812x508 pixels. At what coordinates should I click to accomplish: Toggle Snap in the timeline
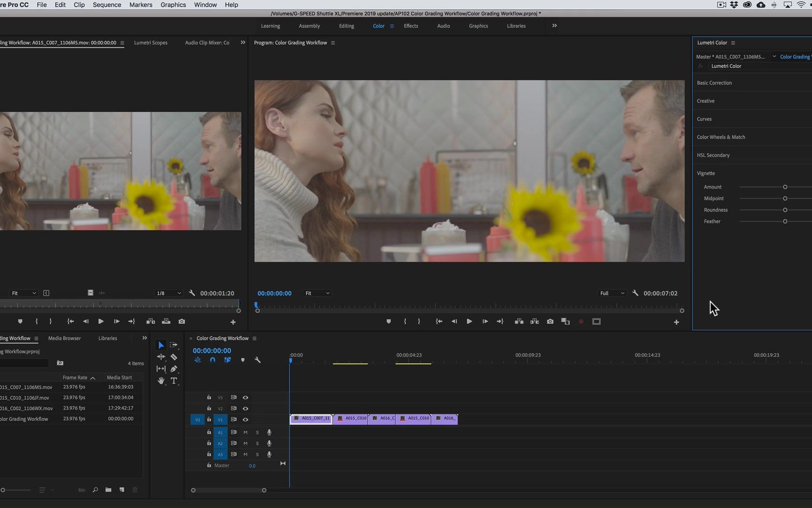pos(212,360)
